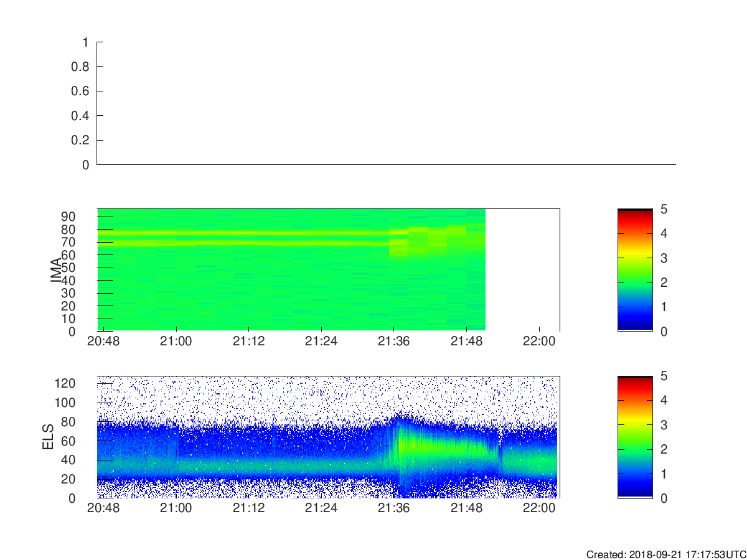
Task: Click the 21:12 label under IMA panel
Action: coord(248,342)
